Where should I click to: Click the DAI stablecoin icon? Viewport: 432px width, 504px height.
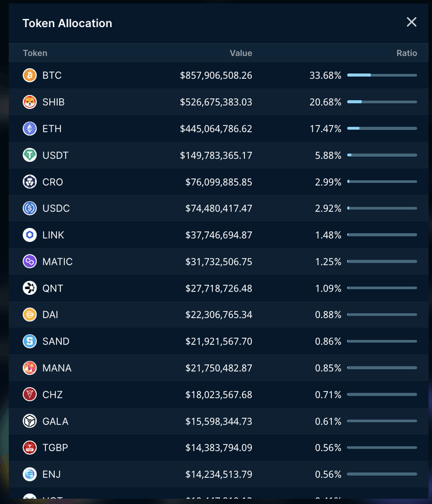coord(30,315)
